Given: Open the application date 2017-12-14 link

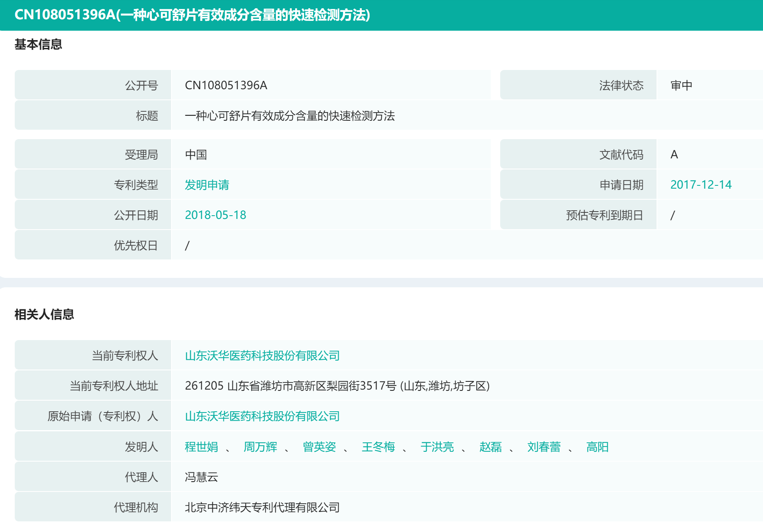Looking at the screenshot, I should click(700, 185).
